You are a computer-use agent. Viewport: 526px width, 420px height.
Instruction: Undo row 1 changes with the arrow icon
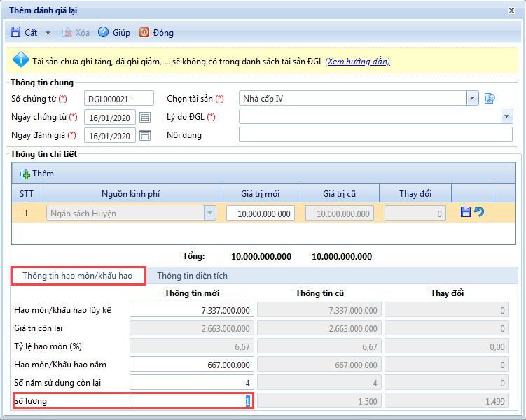coord(479,212)
